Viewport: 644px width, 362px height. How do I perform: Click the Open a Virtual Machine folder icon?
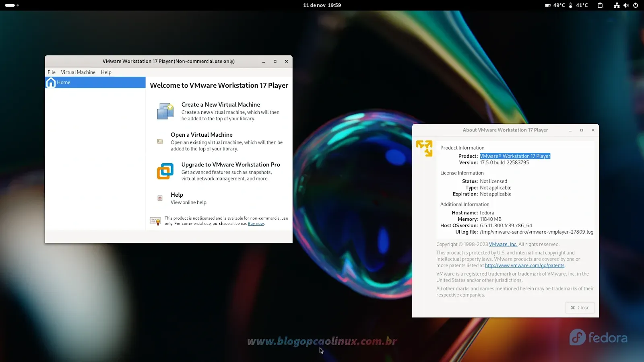[x=160, y=141]
